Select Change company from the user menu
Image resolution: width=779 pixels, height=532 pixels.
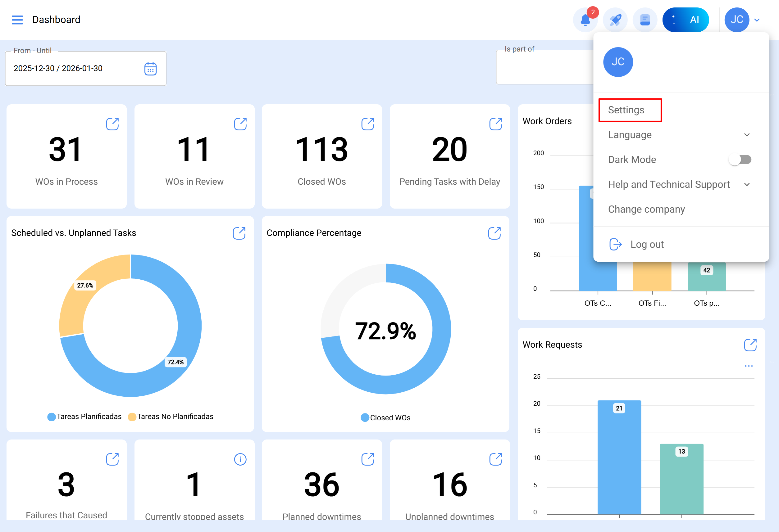tap(646, 209)
